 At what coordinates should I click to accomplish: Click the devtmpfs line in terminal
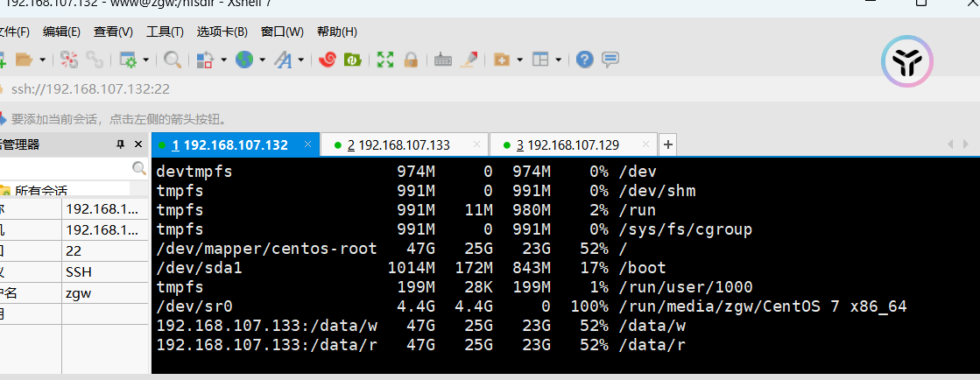[406, 172]
